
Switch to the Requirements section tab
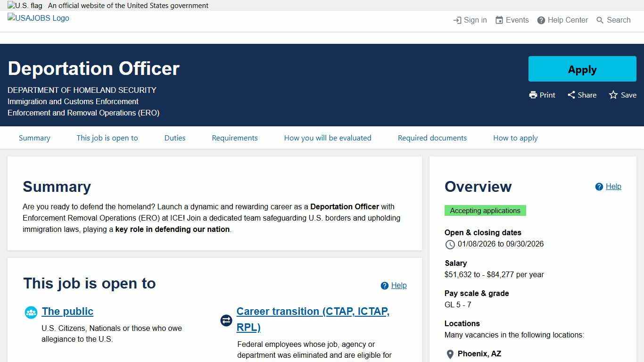pos(234,138)
